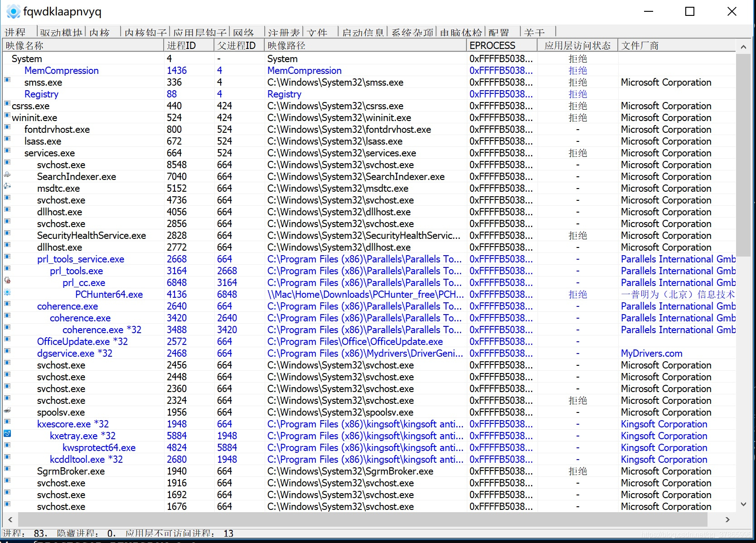Select the MemCompression process row
This screenshot has height=543, width=756.
[x=369, y=71]
